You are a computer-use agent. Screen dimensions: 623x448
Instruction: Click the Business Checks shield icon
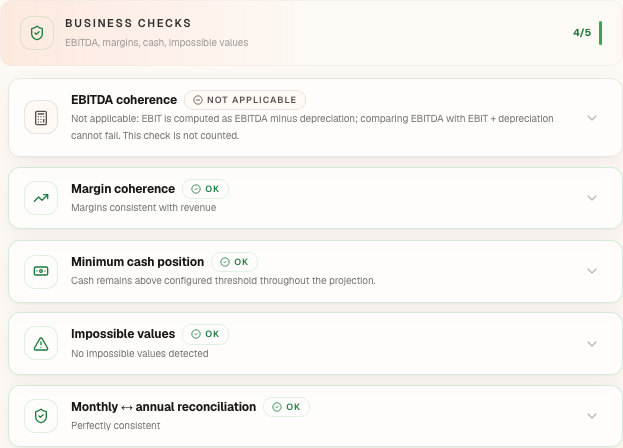pos(37,33)
